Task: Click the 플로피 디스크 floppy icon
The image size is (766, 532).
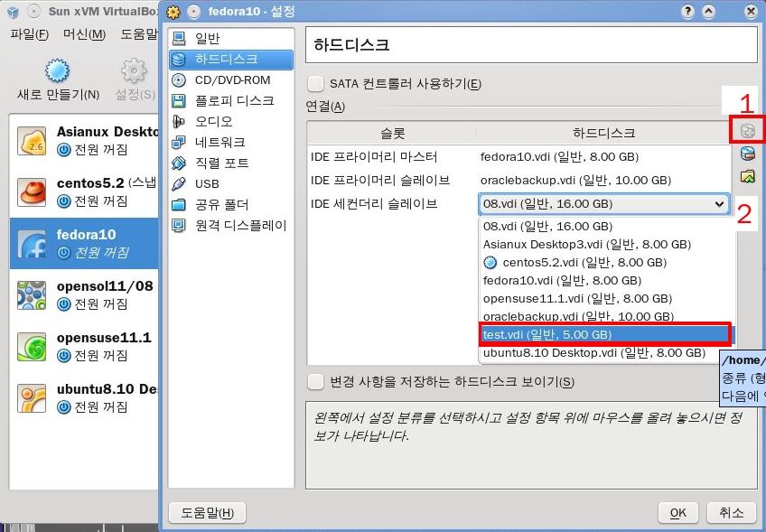Action: coord(179,100)
